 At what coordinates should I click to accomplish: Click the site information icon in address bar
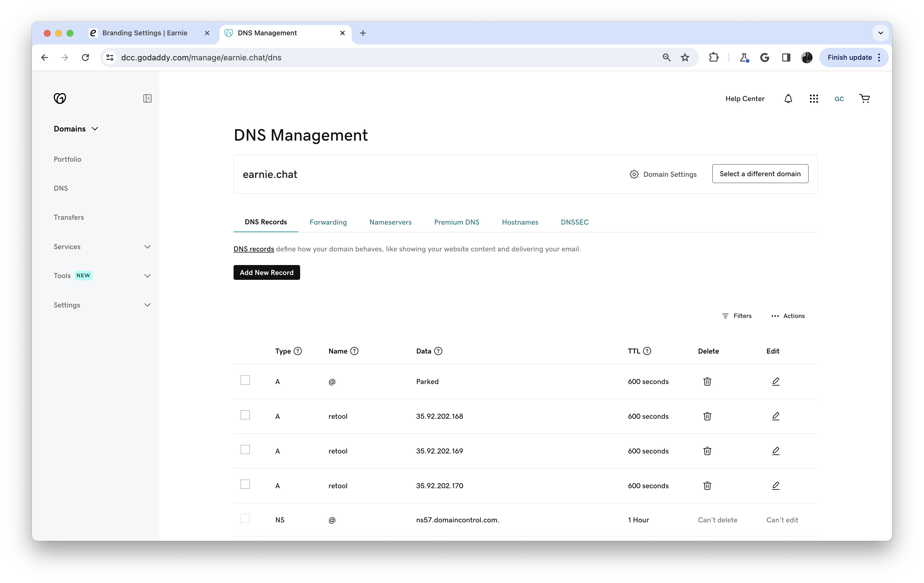pyautogui.click(x=110, y=57)
